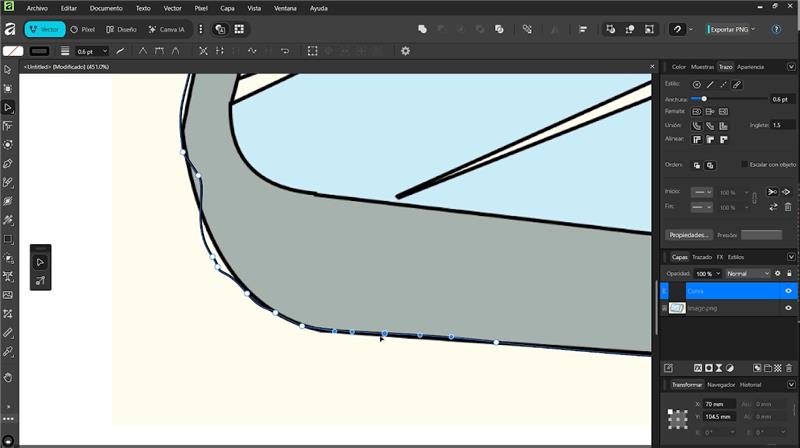Close the Untitled document tab
The height and width of the screenshot is (448, 800).
[x=652, y=66]
